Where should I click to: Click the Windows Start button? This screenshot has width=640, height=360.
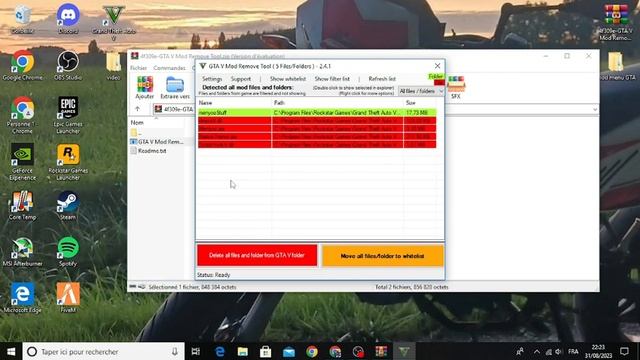(x=11, y=351)
